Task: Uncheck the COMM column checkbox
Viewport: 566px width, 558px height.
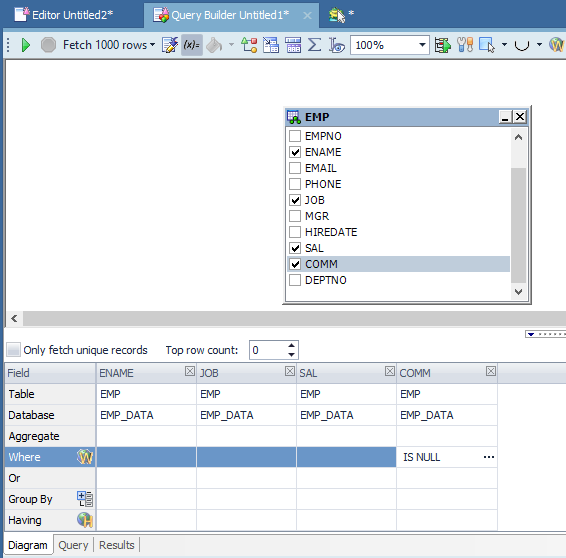Action: [295, 264]
